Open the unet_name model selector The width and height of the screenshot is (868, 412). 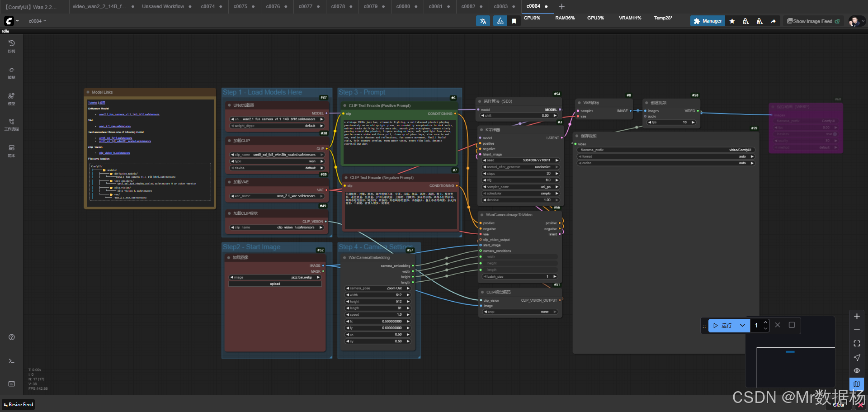278,119
